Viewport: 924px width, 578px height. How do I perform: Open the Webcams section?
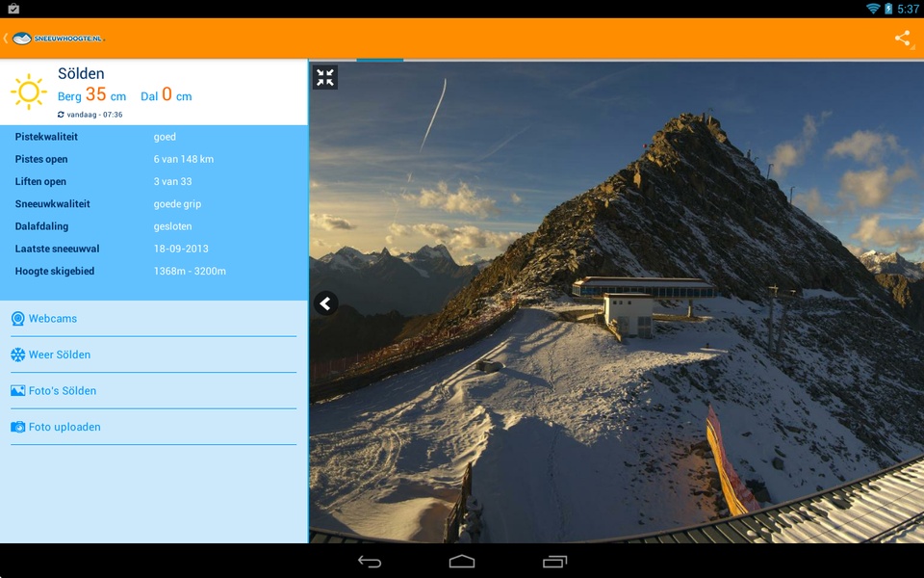coord(154,319)
